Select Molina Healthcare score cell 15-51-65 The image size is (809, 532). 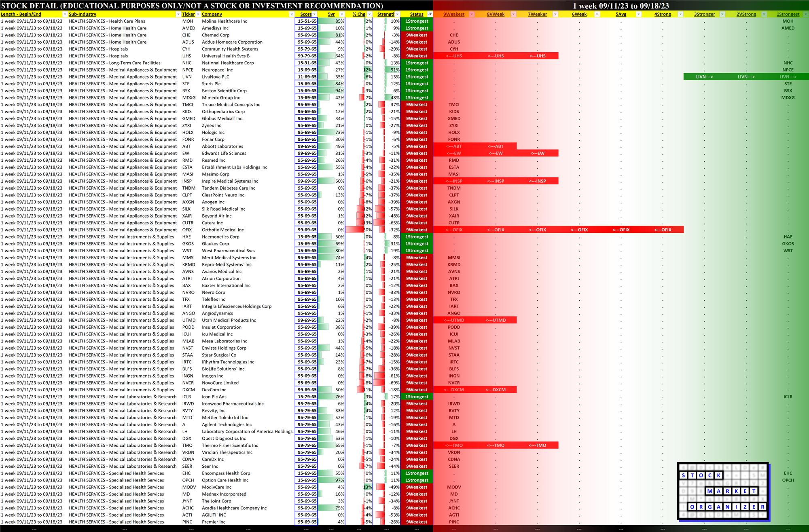tap(307, 21)
